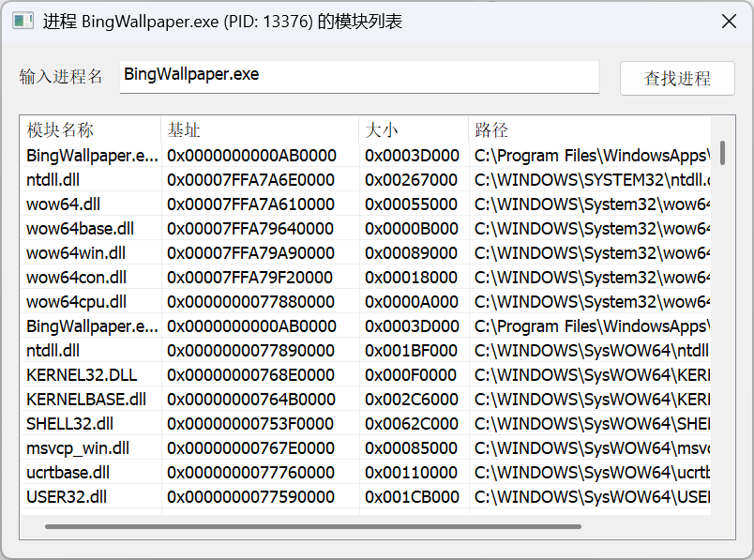Select the wow64base.dll module name
Image resolution: width=754 pixels, height=560 pixels.
(80, 229)
